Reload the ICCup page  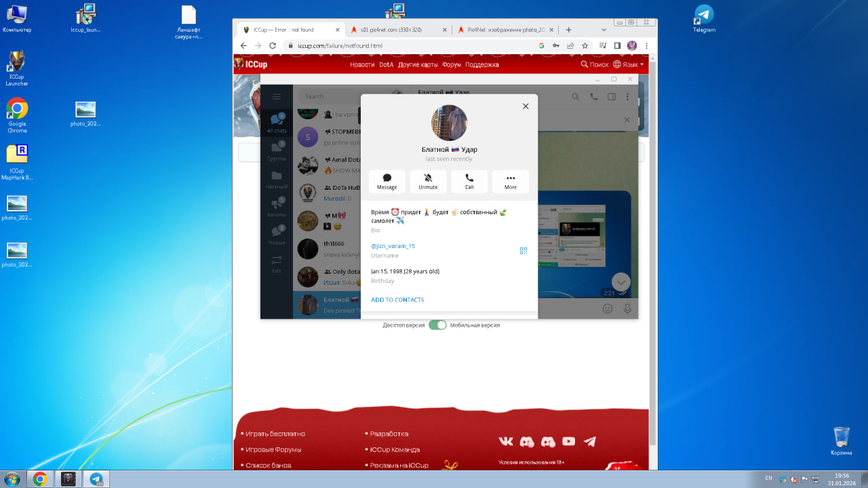pyautogui.click(x=273, y=45)
